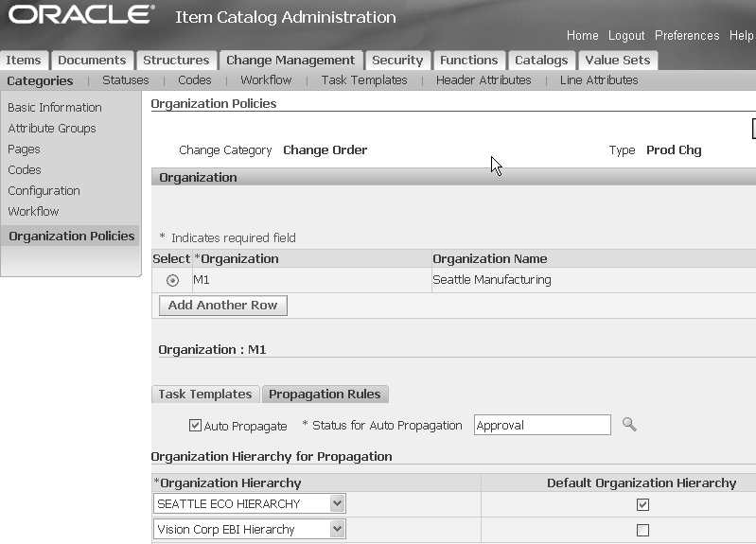Viewport: 756px width, 544px height.
Task: Switch to the Structures tab
Action: pyautogui.click(x=176, y=61)
